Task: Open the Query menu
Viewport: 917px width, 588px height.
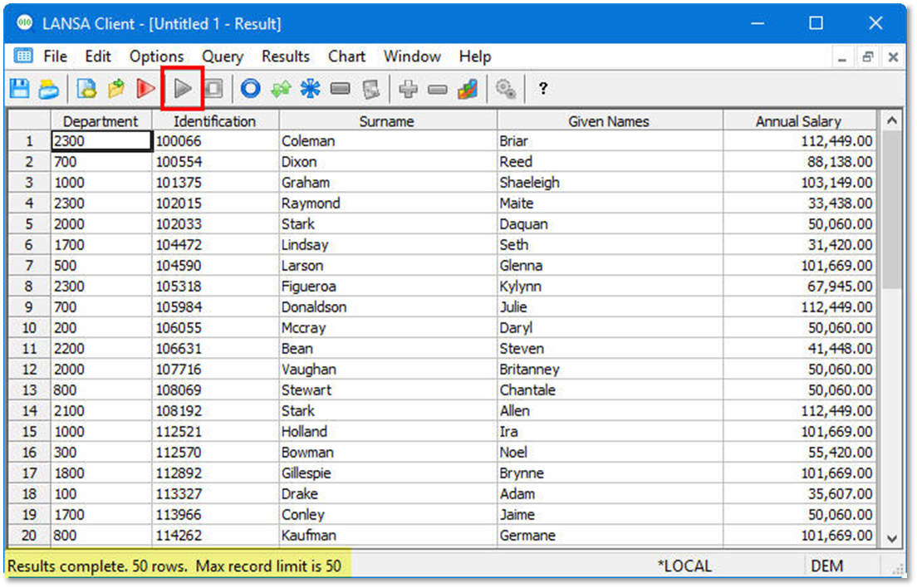Action: coord(223,56)
